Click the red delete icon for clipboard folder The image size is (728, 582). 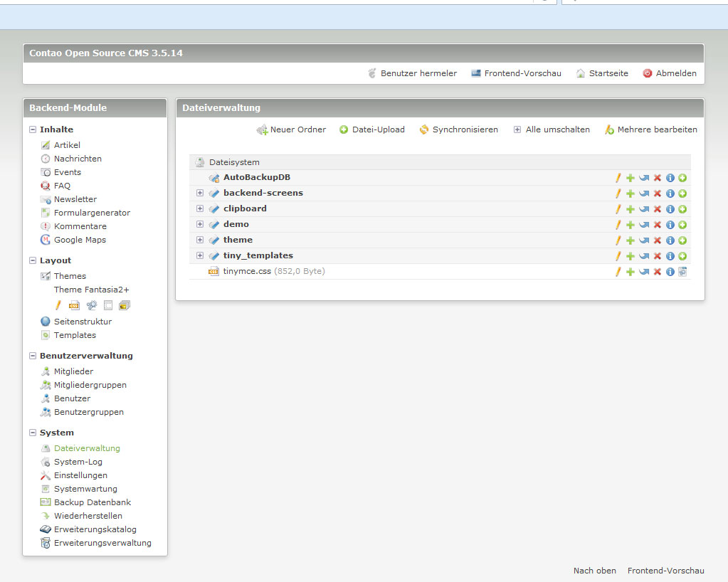point(657,209)
